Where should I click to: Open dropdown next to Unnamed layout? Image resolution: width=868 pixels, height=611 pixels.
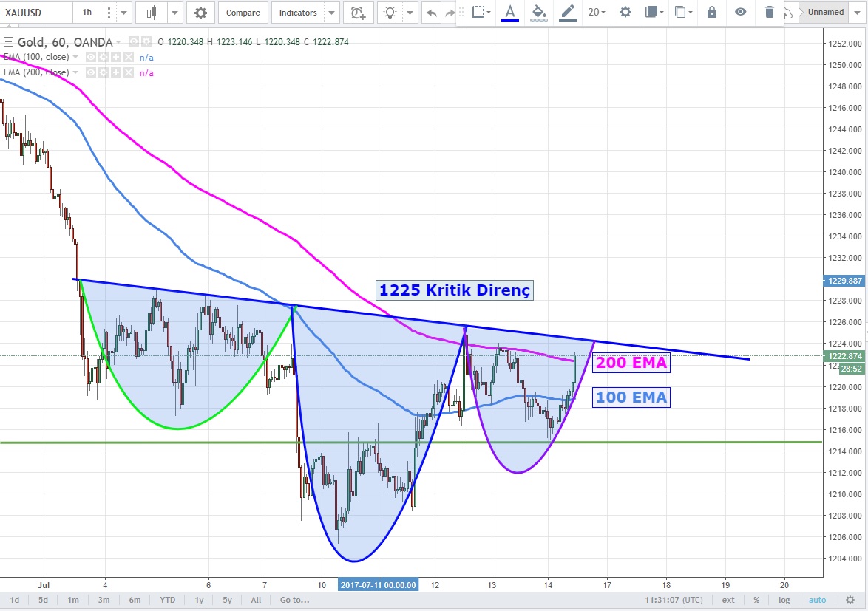pos(857,12)
